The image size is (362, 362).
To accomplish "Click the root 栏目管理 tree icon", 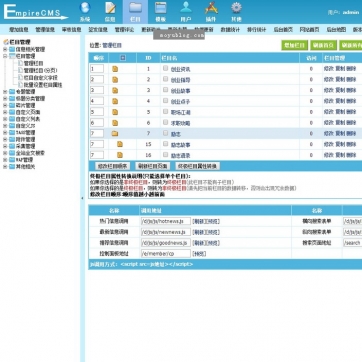I will (6, 42).
